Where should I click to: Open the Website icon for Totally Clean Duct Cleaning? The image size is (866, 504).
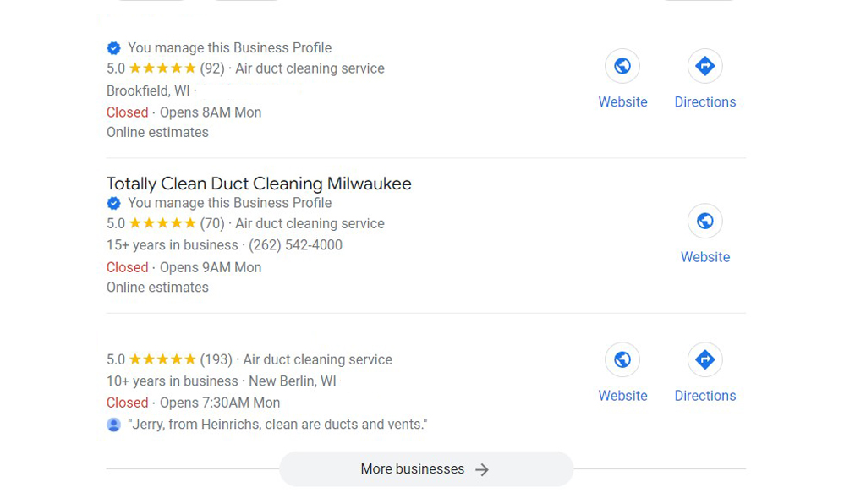point(704,221)
